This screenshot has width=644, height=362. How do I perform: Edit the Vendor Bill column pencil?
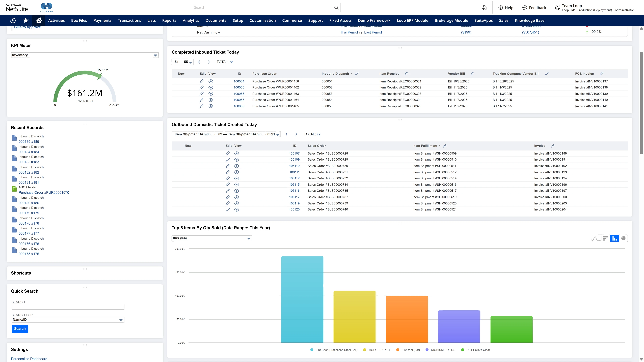click(x=472, y=73)
